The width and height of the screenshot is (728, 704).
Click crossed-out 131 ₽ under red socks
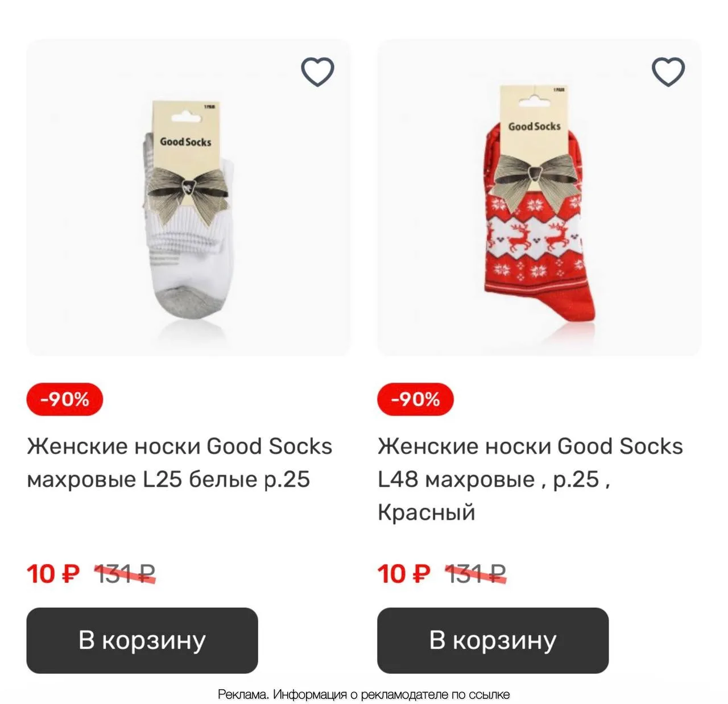[x=475, y=573]
